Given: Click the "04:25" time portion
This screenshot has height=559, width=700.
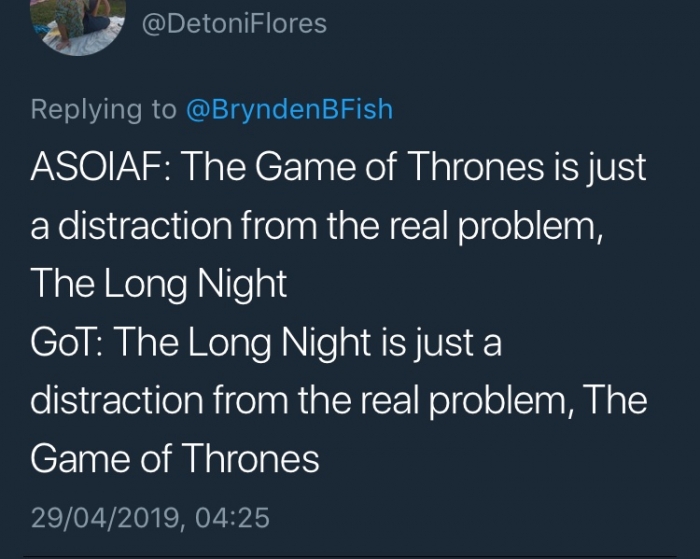Looking at the screenshot, I should [x=232, y=518].
